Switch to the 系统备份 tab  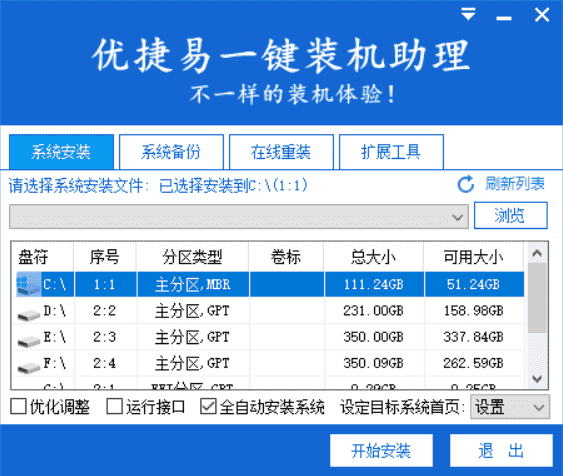click(x=171, y=152)
